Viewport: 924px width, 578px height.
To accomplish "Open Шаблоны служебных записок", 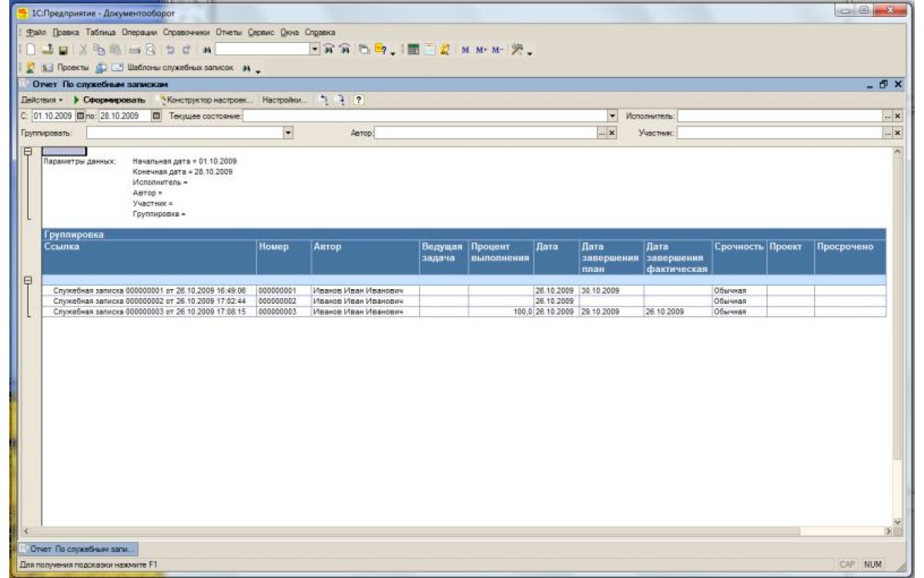I will (179, 67).
